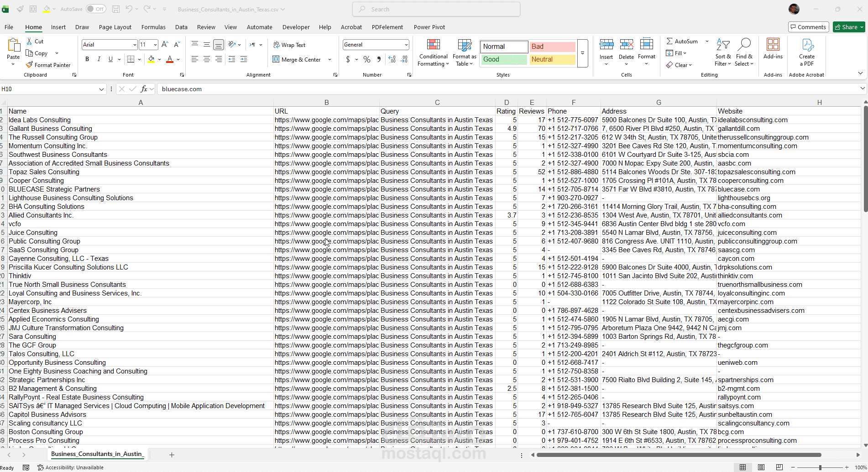This screenshot has width=868, height=472.
Task: Decrease the font size
Action: point(177,45)
